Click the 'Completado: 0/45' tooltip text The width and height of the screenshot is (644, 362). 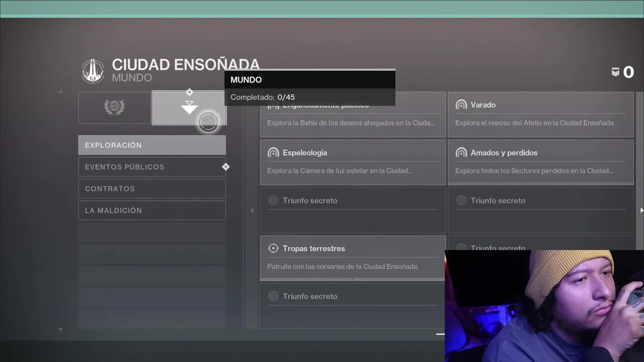[x=263, y=97]
